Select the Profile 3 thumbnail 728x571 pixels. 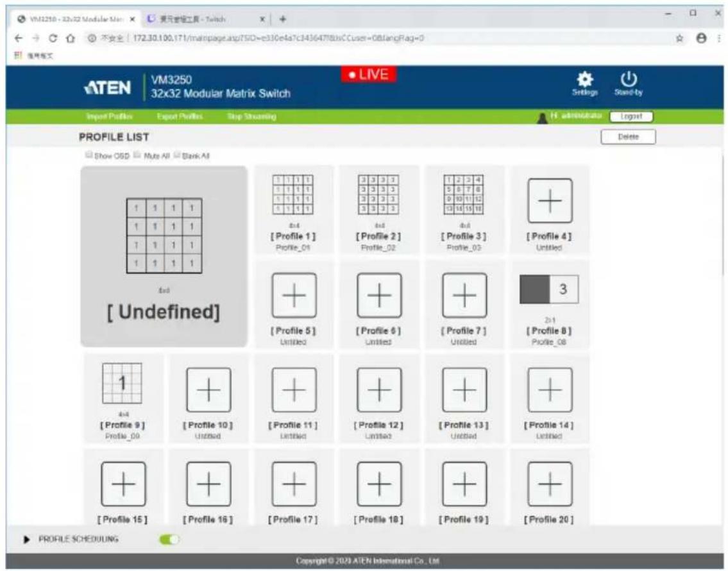coord(463,195)
